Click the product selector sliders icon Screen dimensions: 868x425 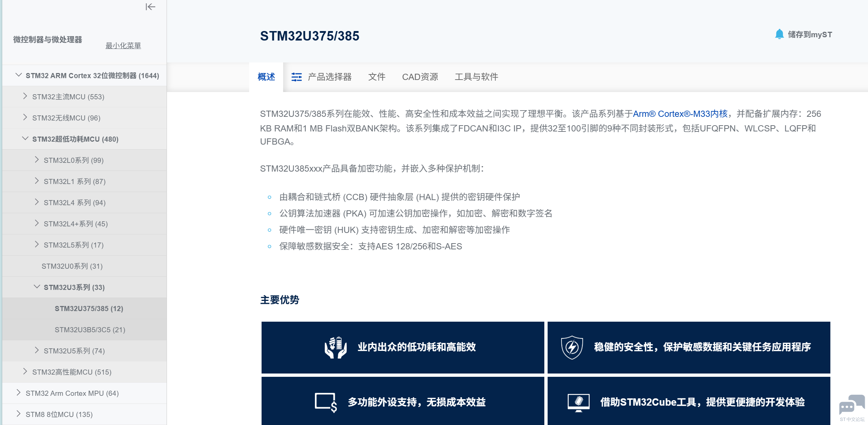coord(297,77)
